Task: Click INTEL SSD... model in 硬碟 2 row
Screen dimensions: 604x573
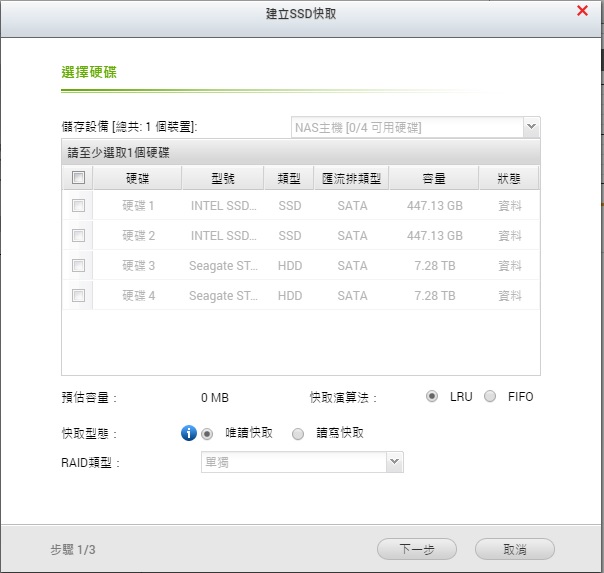Action: 223,236
